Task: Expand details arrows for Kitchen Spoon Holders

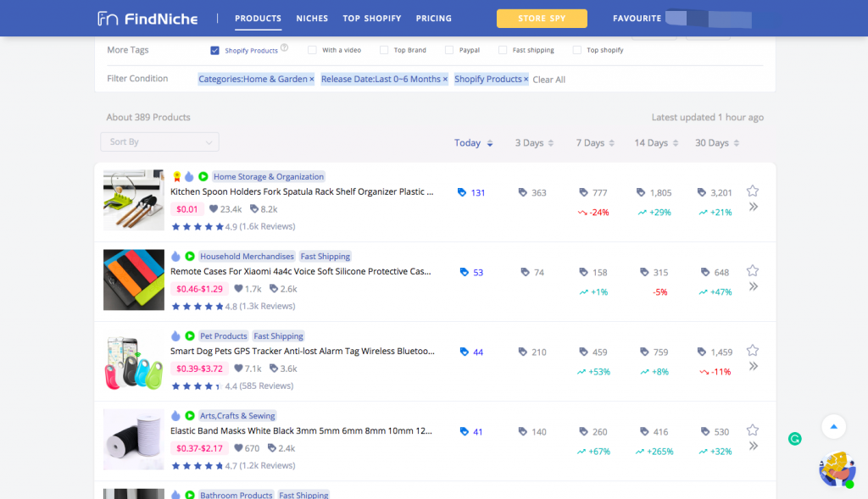Action: tap(754, 207)
